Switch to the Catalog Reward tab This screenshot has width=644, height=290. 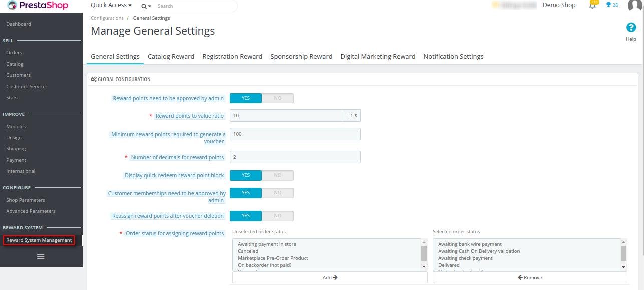[171, 56]
